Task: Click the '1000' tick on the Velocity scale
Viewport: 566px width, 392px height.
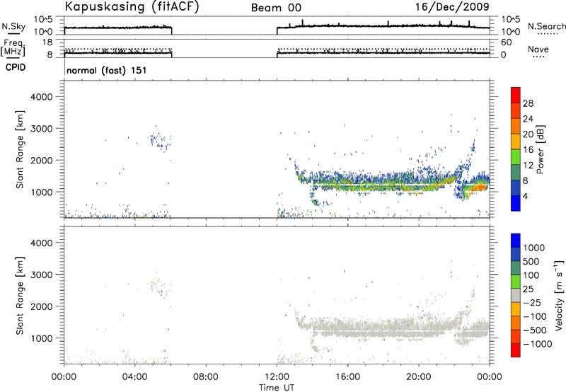Action: tap(533, 248)
